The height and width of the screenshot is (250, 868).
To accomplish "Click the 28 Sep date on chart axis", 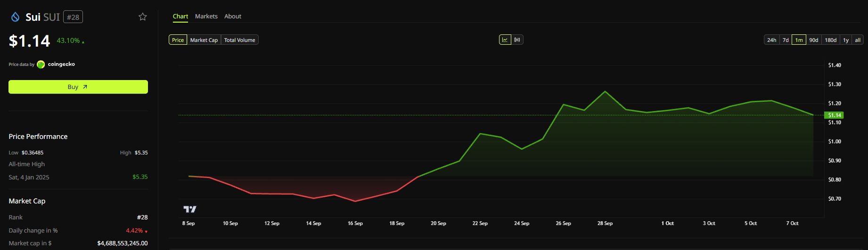I will coord(605,224).
